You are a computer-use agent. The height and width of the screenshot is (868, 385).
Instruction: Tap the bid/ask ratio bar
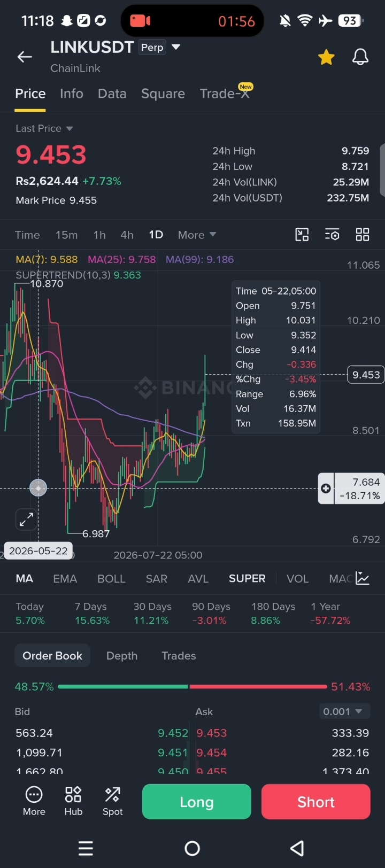coord(192,686)
